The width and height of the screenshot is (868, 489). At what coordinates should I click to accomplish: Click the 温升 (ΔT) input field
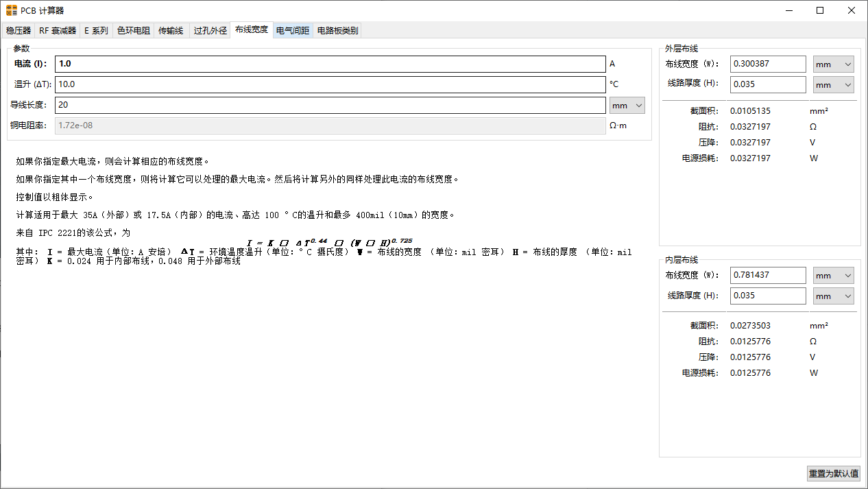click(330, 84)
